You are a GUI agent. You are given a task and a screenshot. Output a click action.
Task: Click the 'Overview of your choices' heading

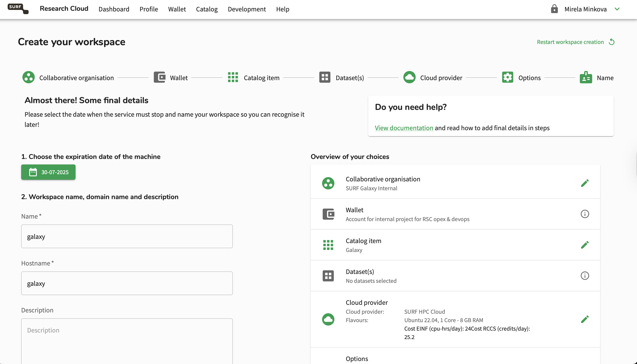coord(350,157)
